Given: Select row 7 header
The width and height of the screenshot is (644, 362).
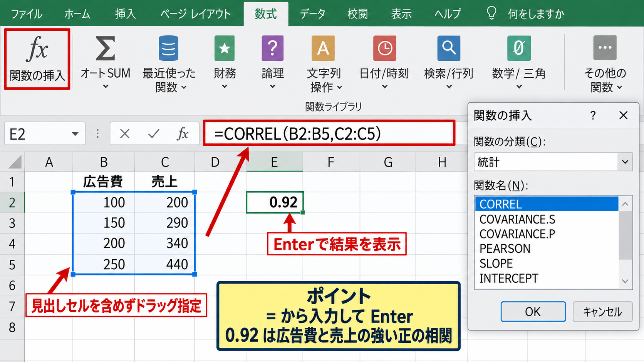Looking at the screenshot, I should 12,306.
